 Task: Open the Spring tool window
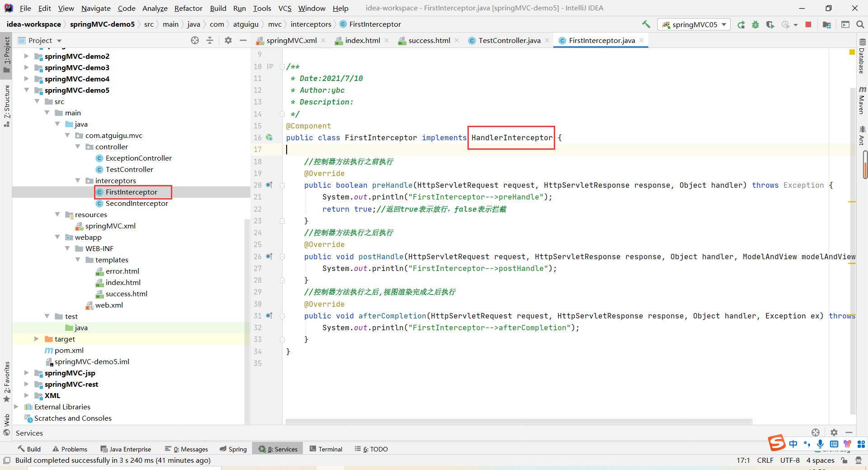233,449
